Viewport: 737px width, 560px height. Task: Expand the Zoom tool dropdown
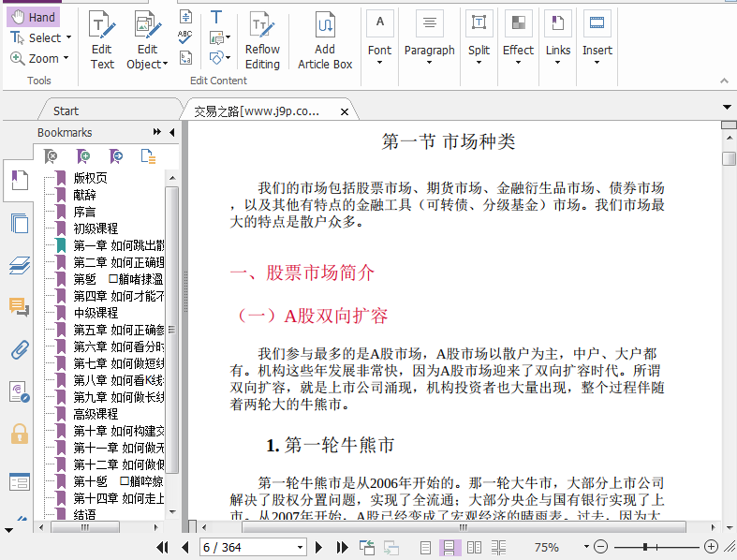click(65, 58)
